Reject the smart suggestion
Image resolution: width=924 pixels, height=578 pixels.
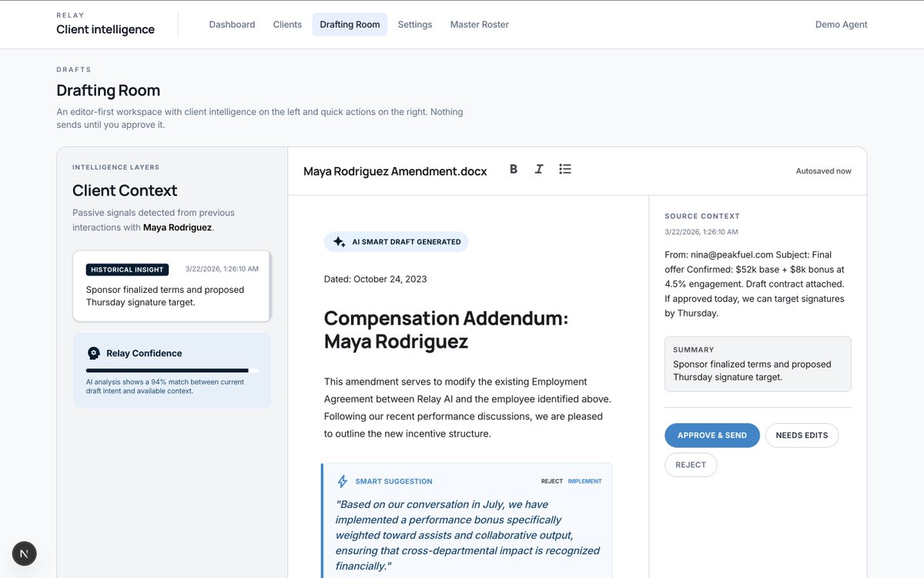552,481
